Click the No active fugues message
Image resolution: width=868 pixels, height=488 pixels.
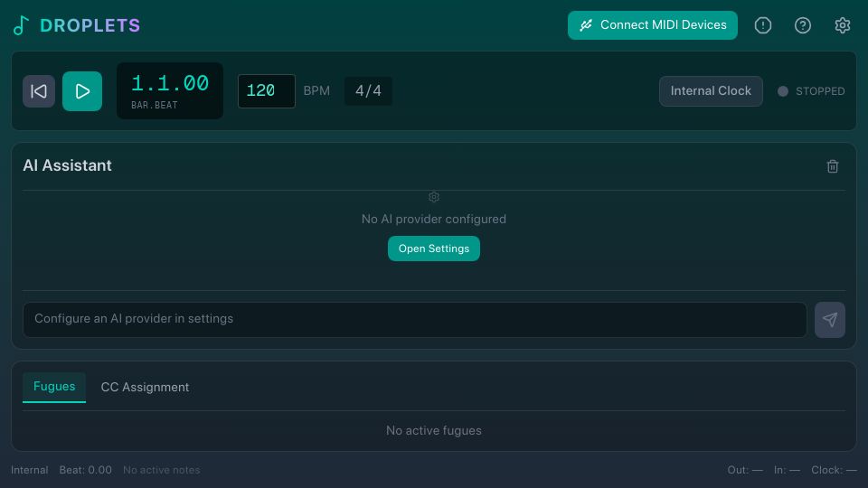click(434, 430)
